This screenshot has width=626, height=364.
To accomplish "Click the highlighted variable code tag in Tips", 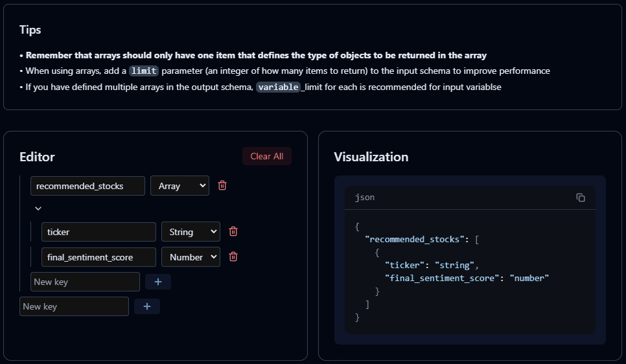I will pos(278,87).
